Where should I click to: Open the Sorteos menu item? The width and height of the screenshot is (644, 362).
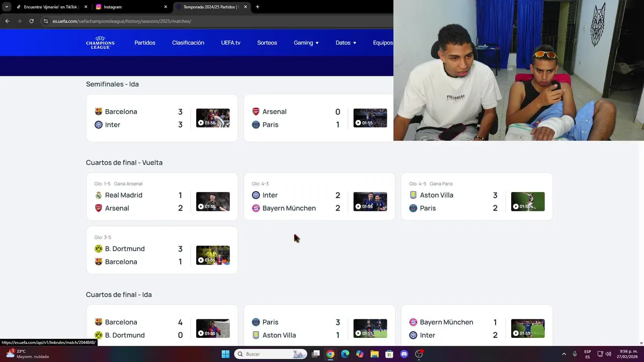267,43
